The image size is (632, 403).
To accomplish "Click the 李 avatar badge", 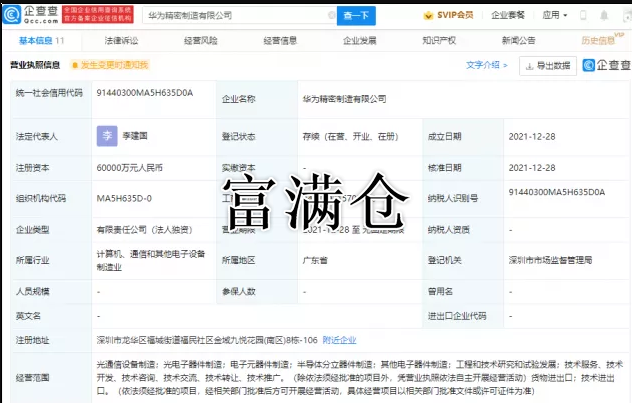I will click(107, 136).
